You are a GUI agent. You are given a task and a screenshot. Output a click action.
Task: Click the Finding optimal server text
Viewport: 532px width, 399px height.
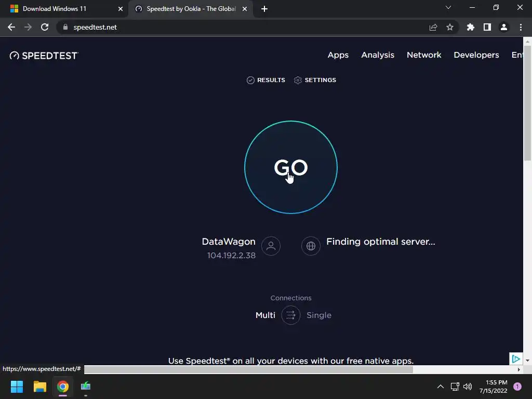click(x=381, y=242)
